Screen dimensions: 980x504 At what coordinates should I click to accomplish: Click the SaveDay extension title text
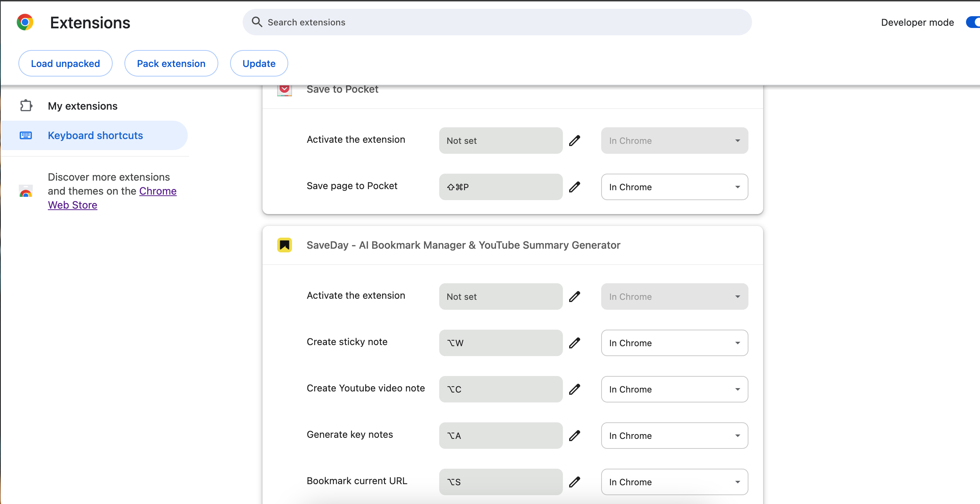pyautogui.click(x=463, y=245)
